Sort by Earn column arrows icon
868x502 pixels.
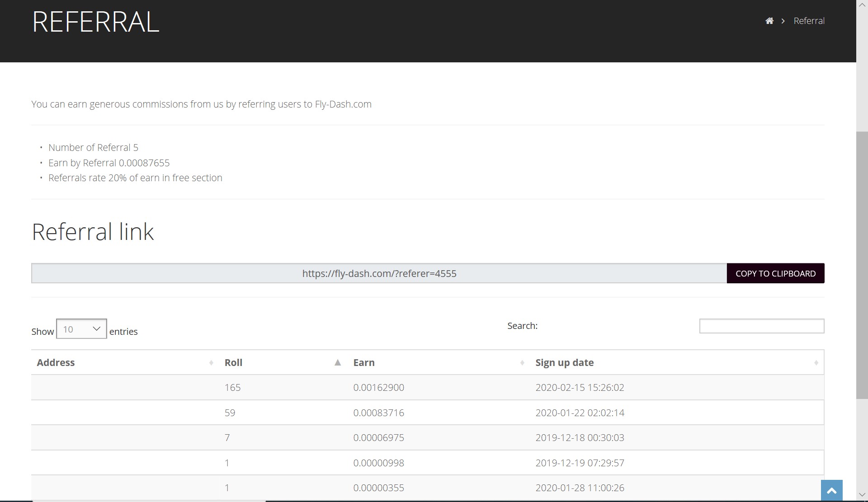(522, 362)
